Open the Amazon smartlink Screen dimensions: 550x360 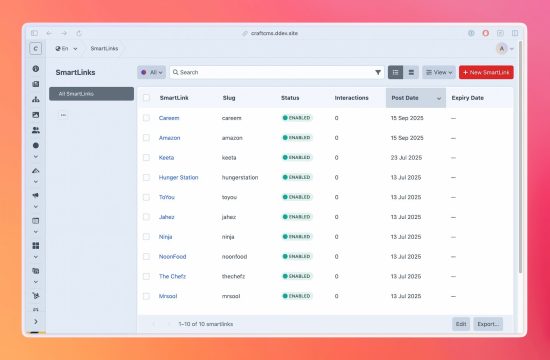coord(169,138)
